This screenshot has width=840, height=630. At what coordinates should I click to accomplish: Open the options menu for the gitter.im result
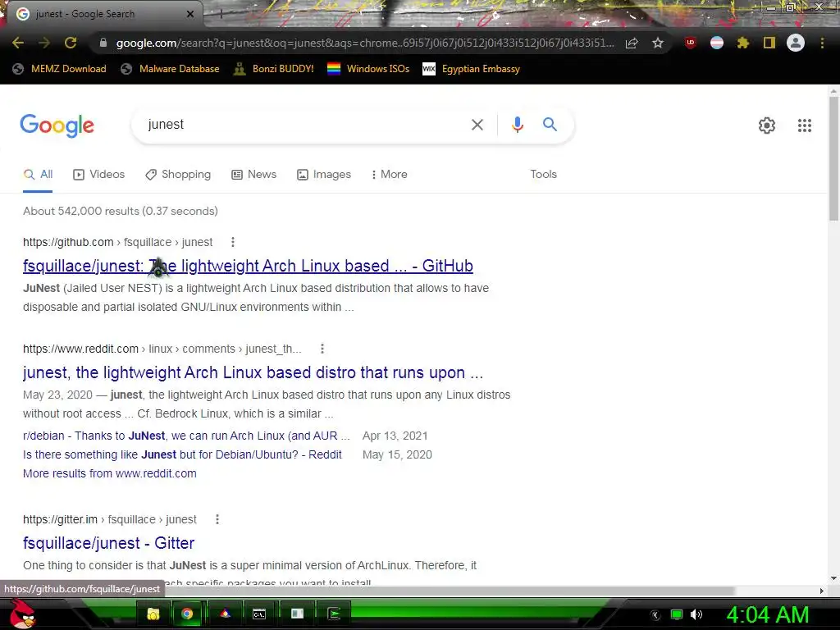click(x=217, y=519)
